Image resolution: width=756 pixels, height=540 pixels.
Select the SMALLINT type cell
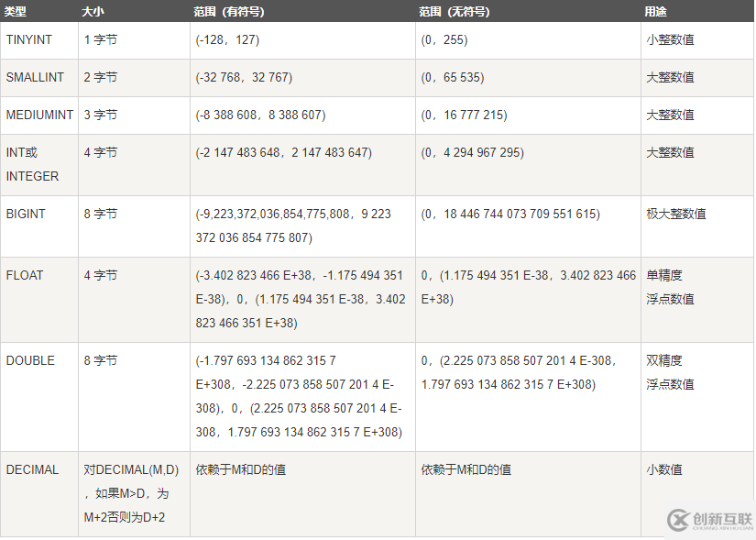pyautogui.click(x=36, y=78)
